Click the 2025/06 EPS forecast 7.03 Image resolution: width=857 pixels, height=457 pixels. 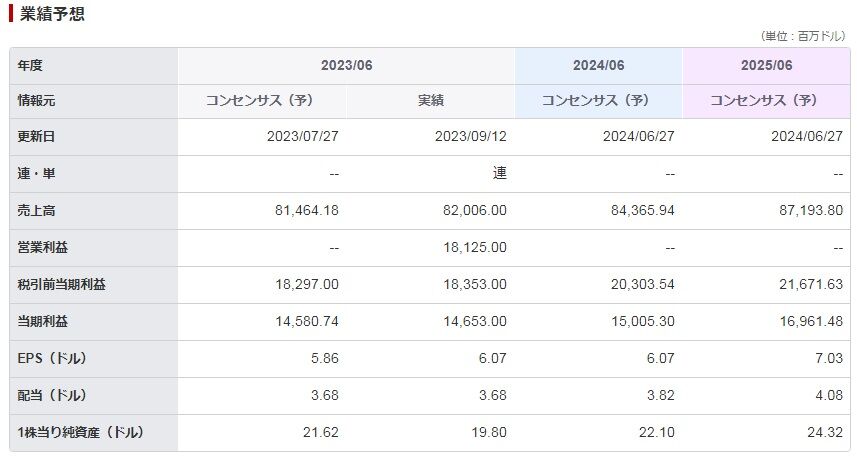click(x=829, y=359)
